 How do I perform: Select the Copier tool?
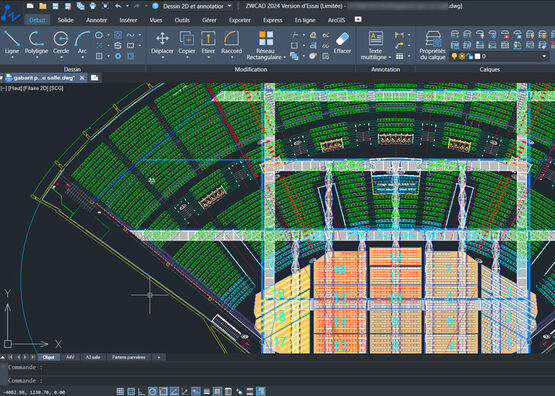click(187, 43)
